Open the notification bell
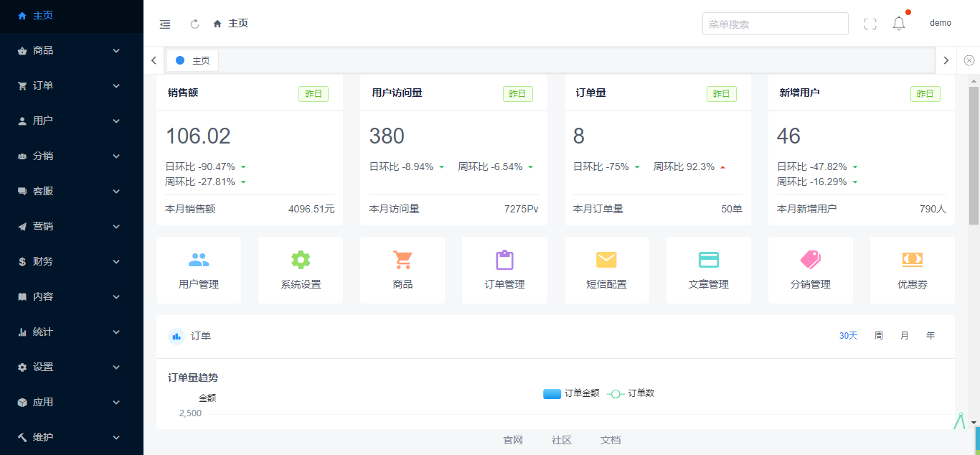This screenshot has width=980, height=455. click(899, 24)
